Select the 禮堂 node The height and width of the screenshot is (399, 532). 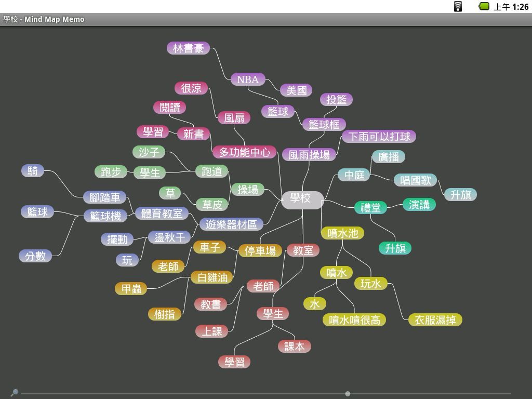[x=370, y=208]
